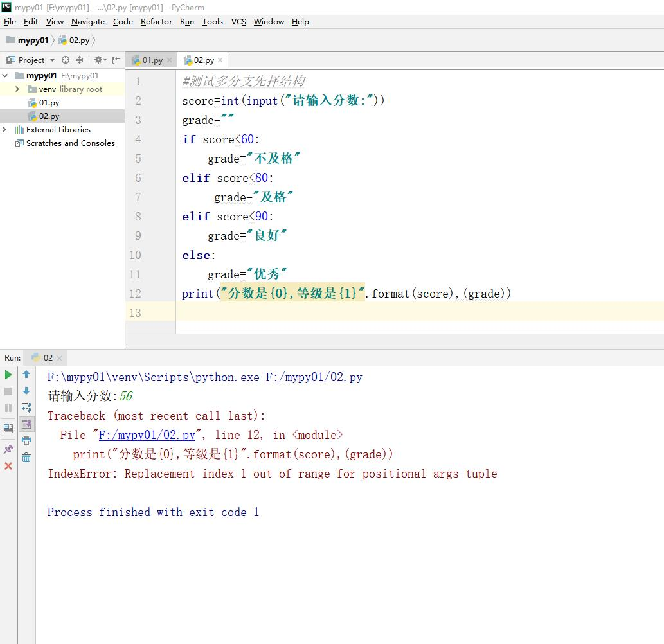Screen dimensions: 664x644
Task: Click the mypy01 root folder icon in tree
Action: pos(19,75)
